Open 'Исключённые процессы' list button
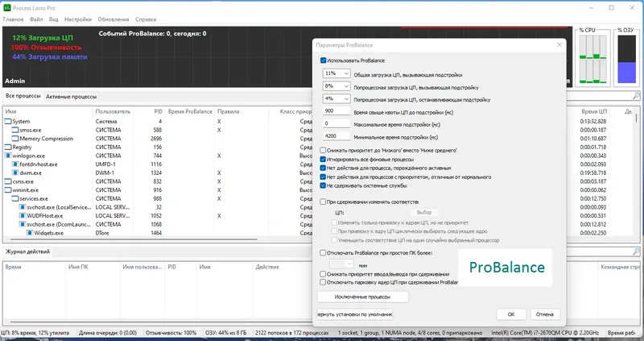Screen dimensions: 644x341 point(363,297)
